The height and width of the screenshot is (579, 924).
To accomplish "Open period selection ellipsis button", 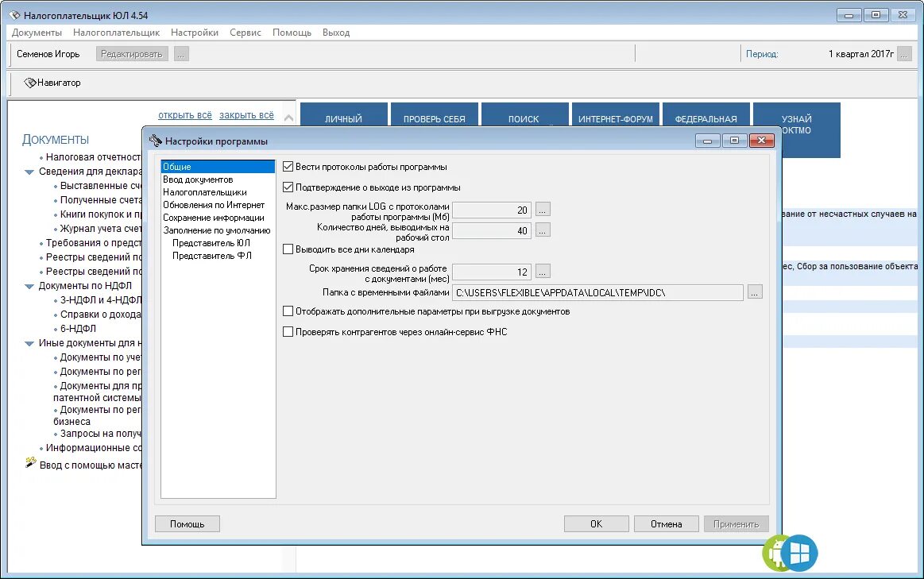I will pos(905,54).
